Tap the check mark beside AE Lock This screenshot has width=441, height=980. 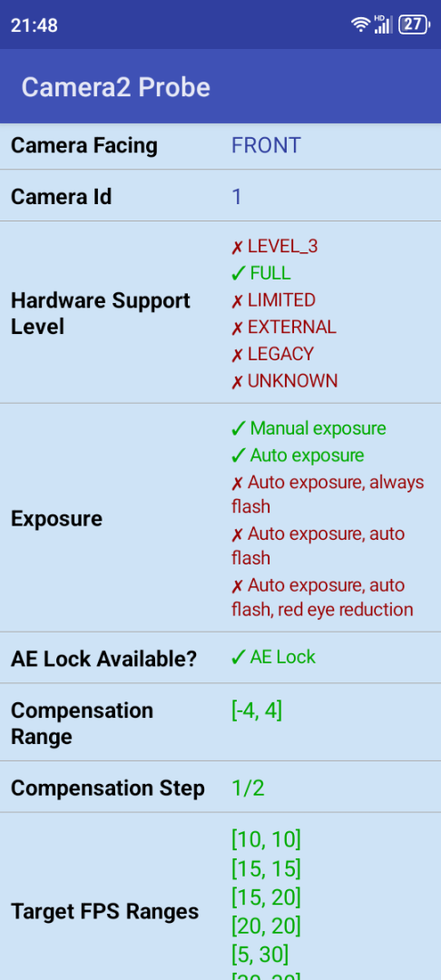(x=238, y=658)
